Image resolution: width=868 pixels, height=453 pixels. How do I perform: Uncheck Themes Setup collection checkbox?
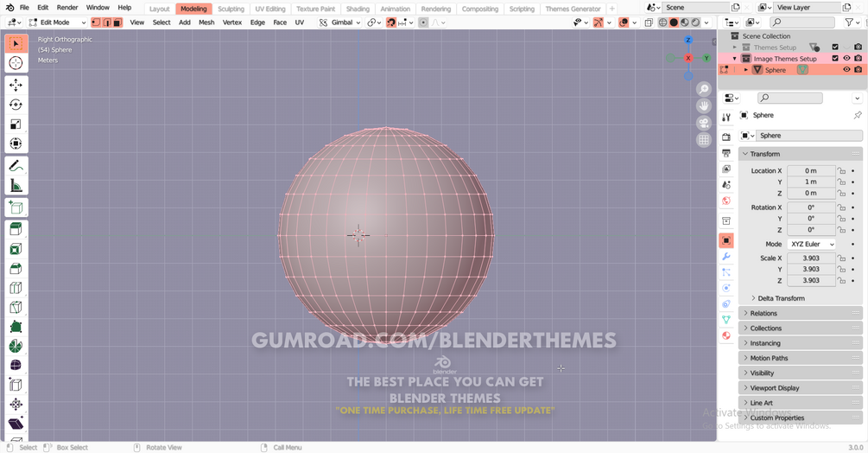pos(835,47)
